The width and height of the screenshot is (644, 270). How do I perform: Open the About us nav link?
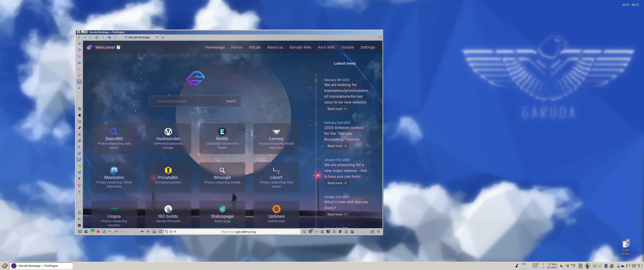[x=275, y=47]
